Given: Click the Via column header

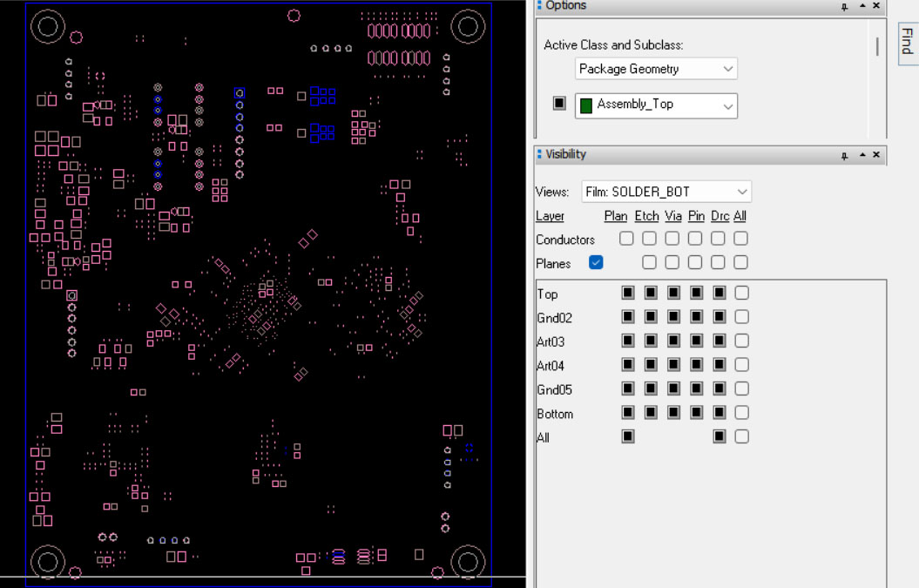Looking at the screenshot, I should (672, 216).
